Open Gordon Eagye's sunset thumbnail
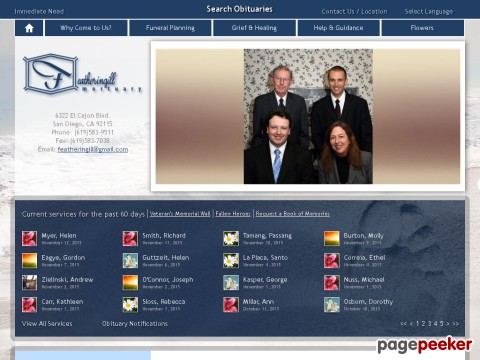Screen dimensions: 480x360 (29, 261)
